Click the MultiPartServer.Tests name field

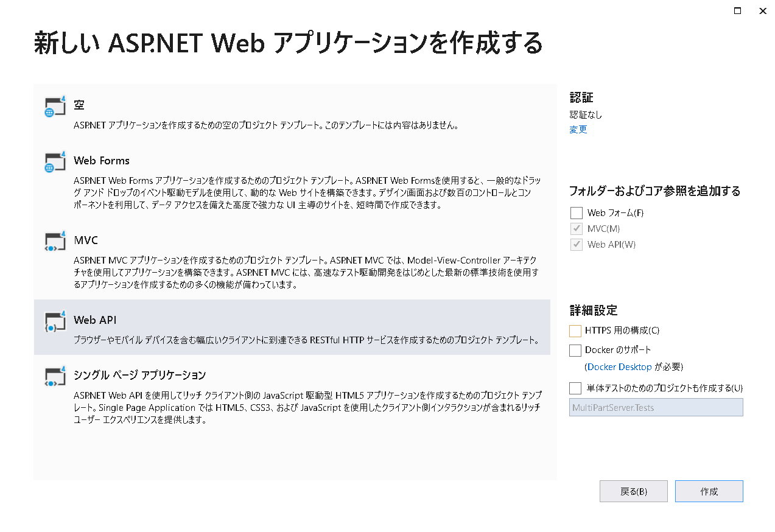click(656, 407)
